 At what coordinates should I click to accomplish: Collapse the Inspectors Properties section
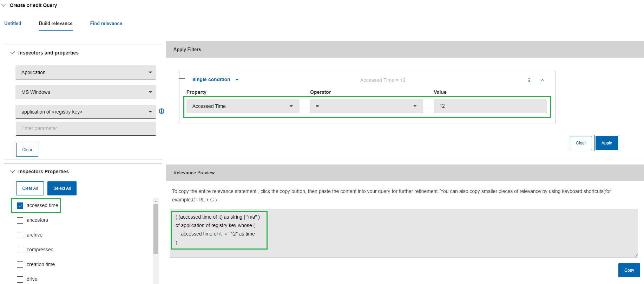pos(12,172)
